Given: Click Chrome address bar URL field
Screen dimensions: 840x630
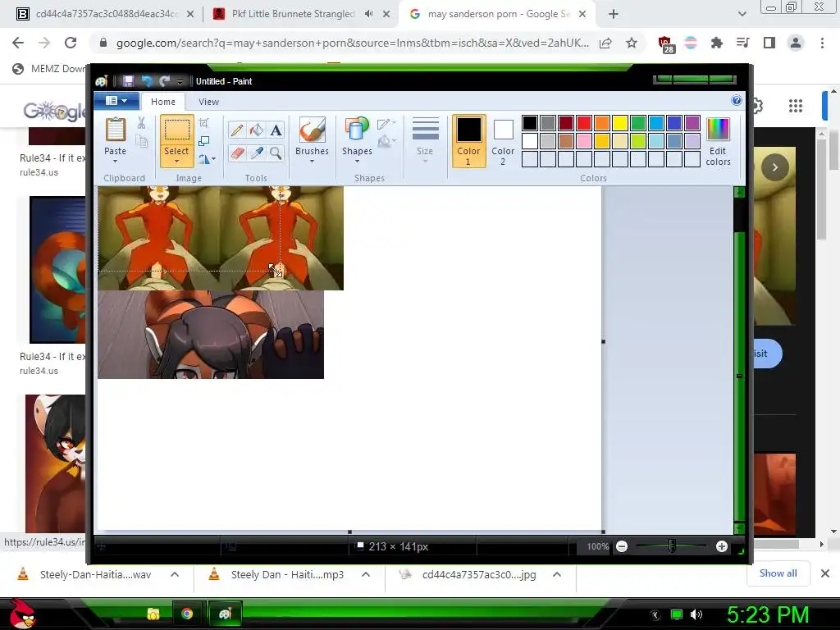Looking at the screenshot, I should (352, 43).
